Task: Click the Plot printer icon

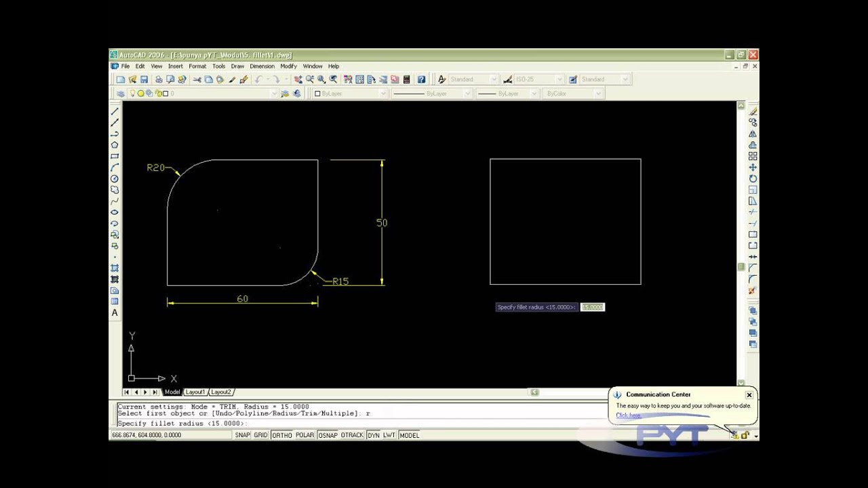Action: point(159,79)
